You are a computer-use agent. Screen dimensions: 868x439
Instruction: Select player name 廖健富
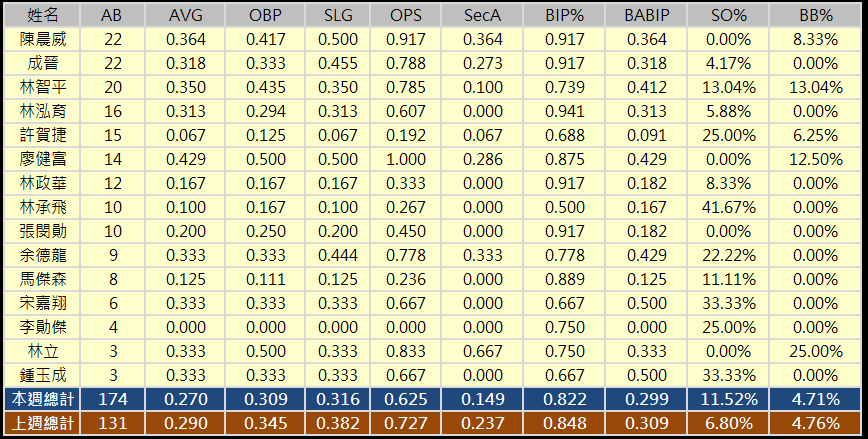click(38, 159)
